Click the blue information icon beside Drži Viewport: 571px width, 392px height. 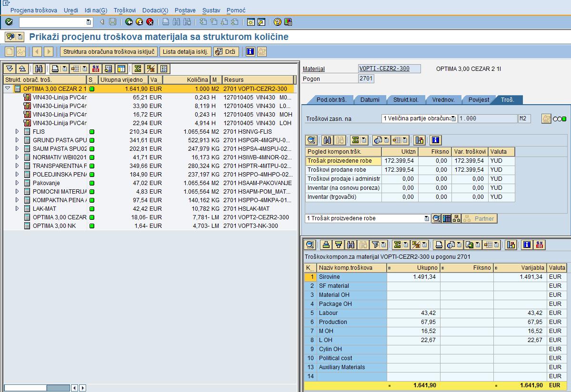point(250,52)
